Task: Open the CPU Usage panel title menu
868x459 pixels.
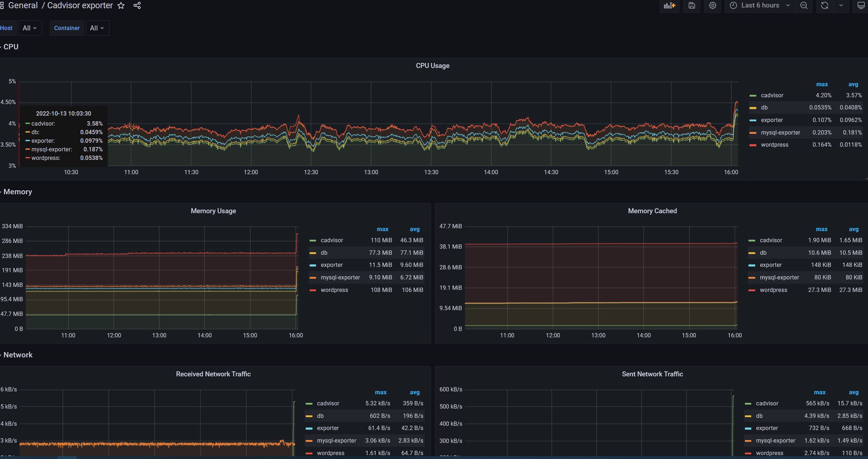Action: click(x=432, y=66)
